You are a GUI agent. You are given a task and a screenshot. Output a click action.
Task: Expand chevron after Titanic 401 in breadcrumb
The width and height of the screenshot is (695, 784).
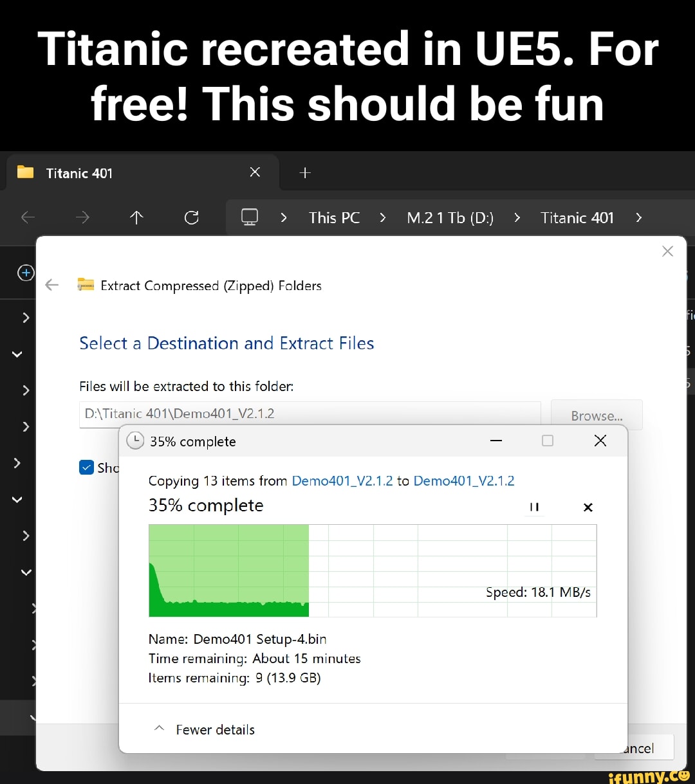(x=638, y=218)
